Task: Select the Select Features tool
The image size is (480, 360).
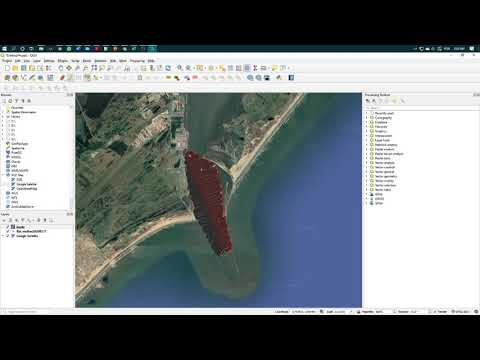Action: [x=200, y=68]
